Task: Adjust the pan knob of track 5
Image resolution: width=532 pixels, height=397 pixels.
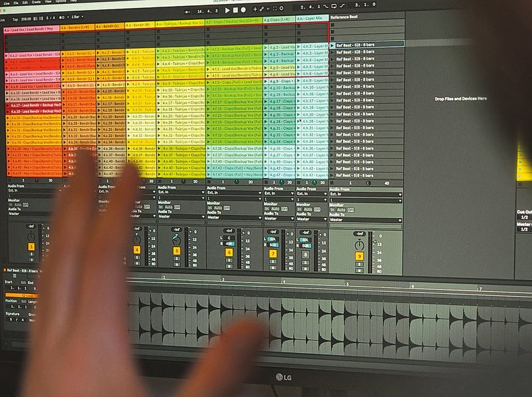Action: pos(176,240)
